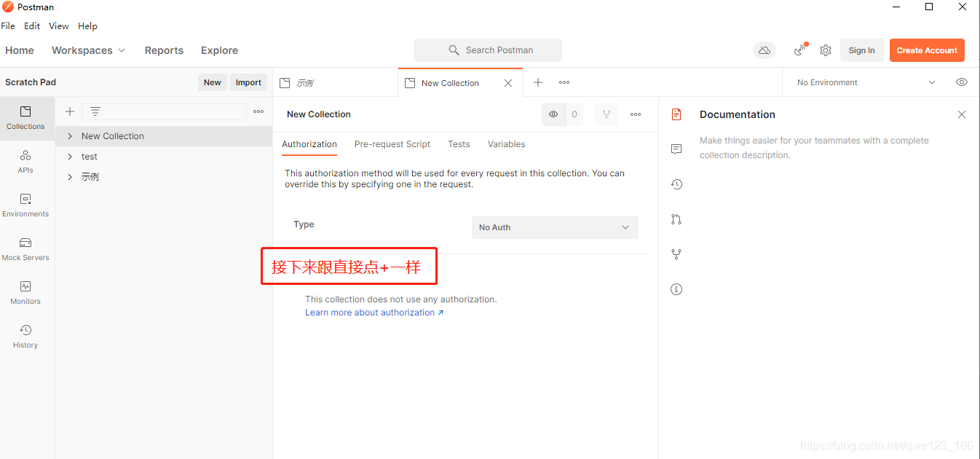980x459 pixels.
Task: Open Learn more about authorization link
Action: click(x=374, y=313)
